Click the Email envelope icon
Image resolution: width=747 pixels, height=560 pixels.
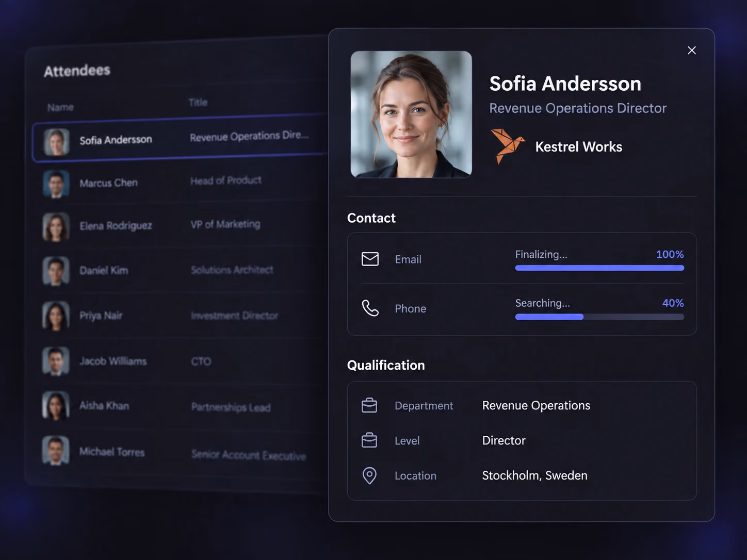click(370, 259)
